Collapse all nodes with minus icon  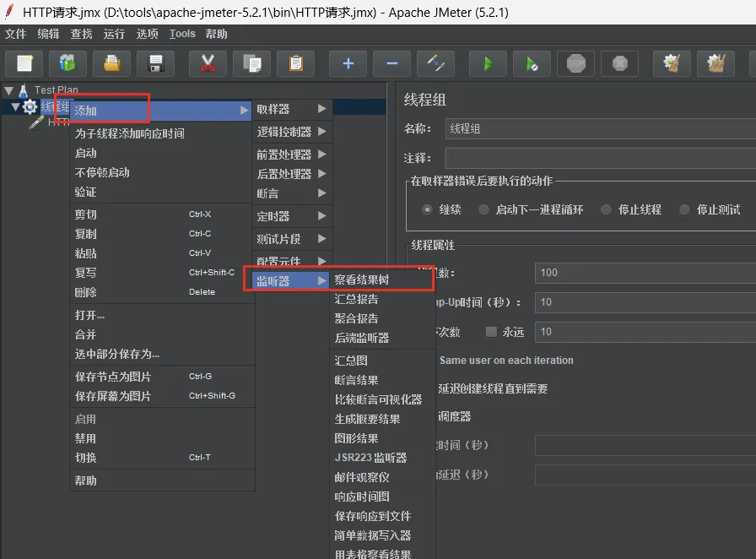(392, 63)
